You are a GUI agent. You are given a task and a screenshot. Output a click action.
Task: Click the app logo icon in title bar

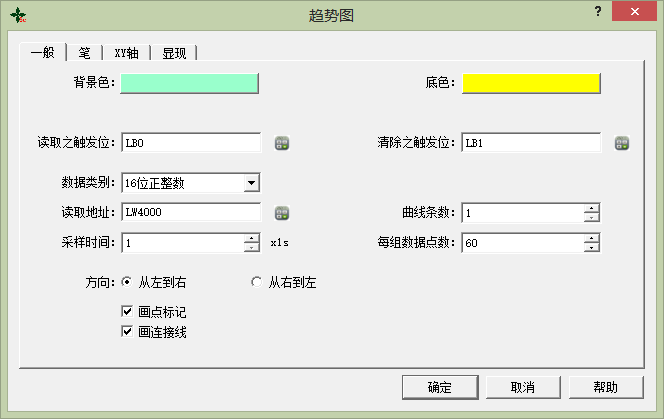18,15
